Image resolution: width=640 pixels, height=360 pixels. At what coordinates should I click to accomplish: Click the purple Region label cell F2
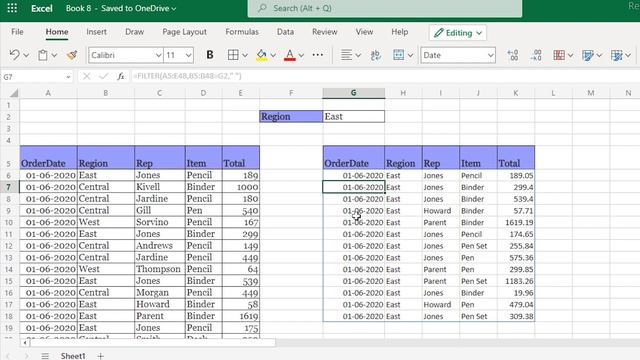[291, 116]
